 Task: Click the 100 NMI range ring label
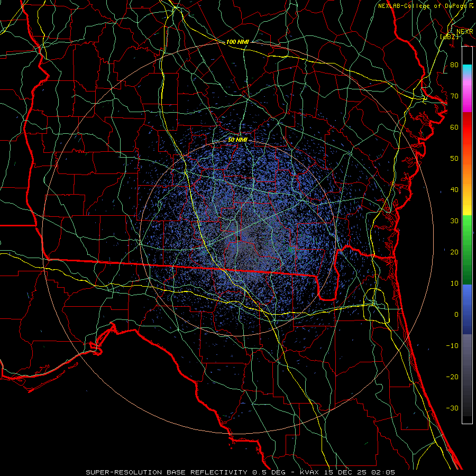coord(237,42)
